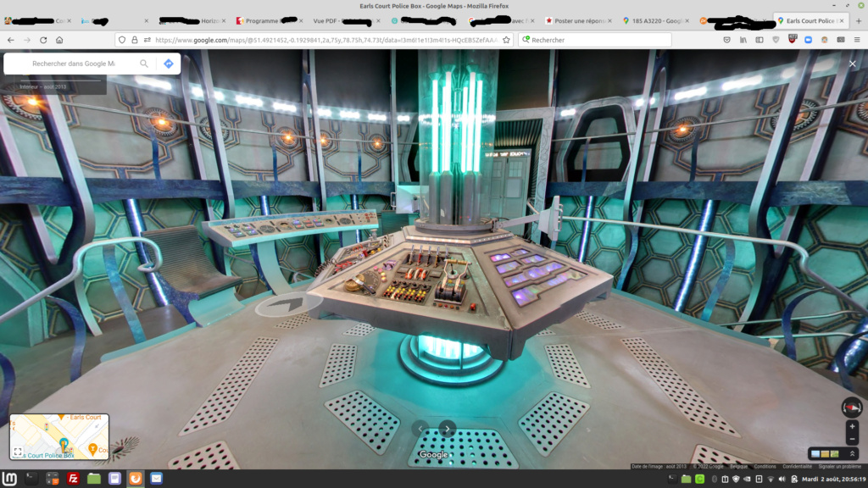
Task: Click the uBlock red shield extension icon
Action: coord(793,39)
